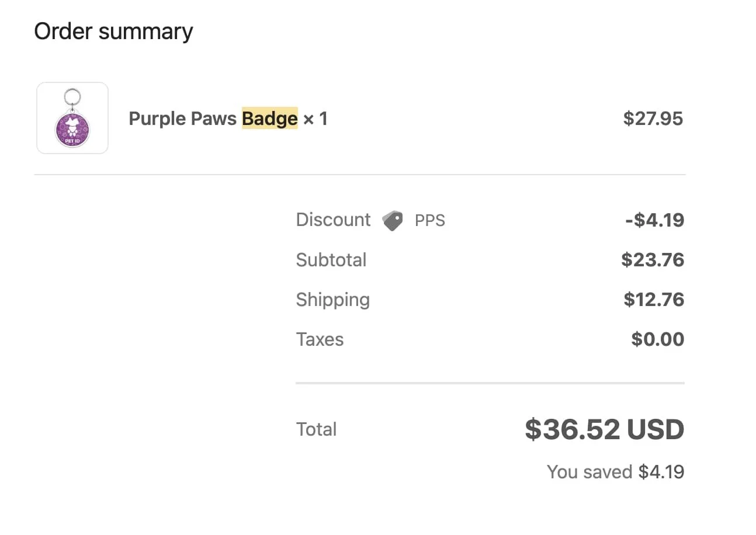Viewport: 756px width, 535px height.
Task: Click the Taxes label
Action: click(x=320, y=339)
